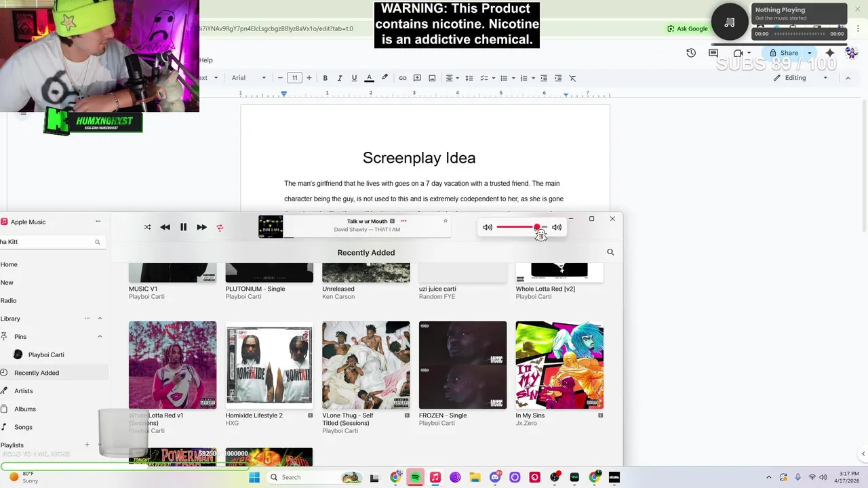Click the PLUTONIUM - Single title
Image resolution: width=868 pixels, height=488 pixels.
pyautogui.click(x=255, y=289)
